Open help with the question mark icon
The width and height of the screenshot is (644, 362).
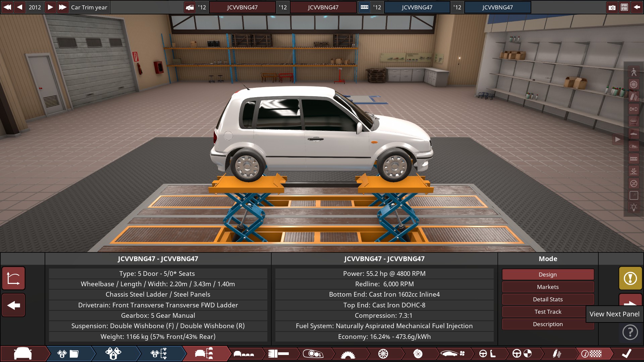coord(630,332)
